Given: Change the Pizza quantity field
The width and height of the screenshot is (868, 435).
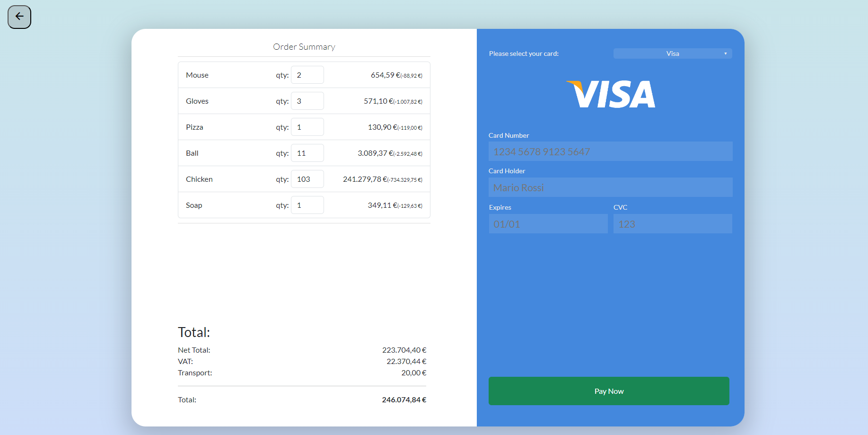Looking at the screenshot, I should pyautogui.click(x=307, y=127).
